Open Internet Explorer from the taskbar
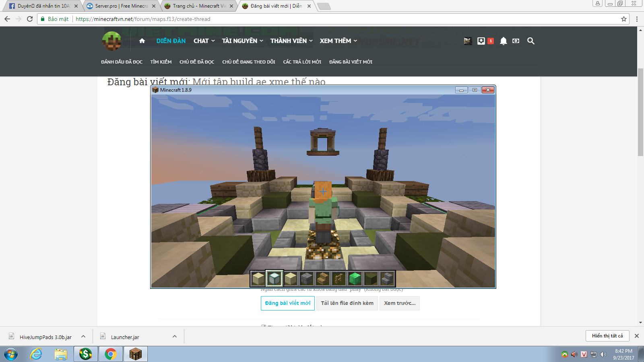The height and width of the screenshot is (362, 644). (36, 354)
